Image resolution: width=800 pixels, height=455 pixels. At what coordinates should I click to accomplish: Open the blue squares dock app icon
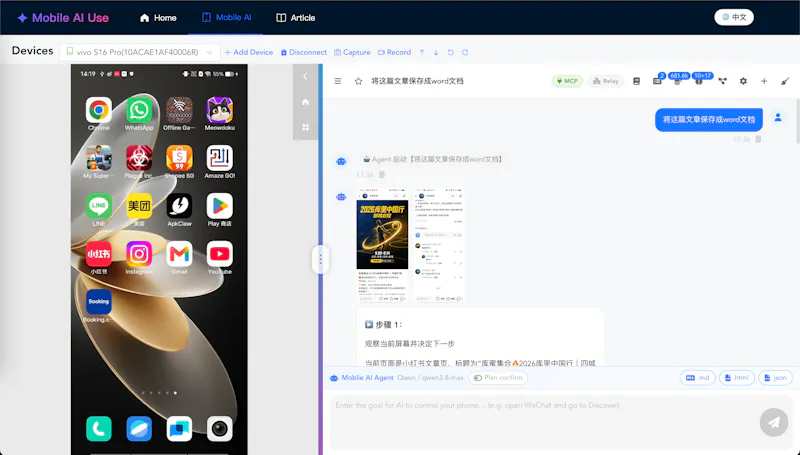click(x=179, y=428)
